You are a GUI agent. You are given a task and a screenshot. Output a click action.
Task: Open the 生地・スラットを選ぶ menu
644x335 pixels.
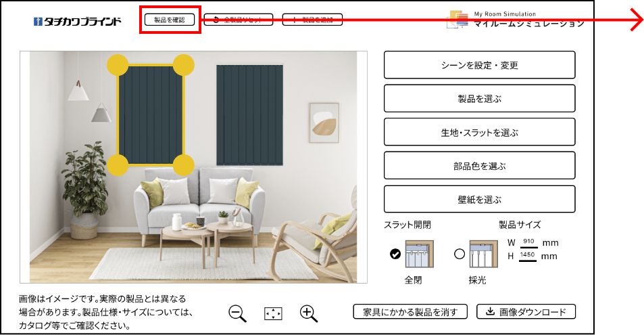pos(479,132)
